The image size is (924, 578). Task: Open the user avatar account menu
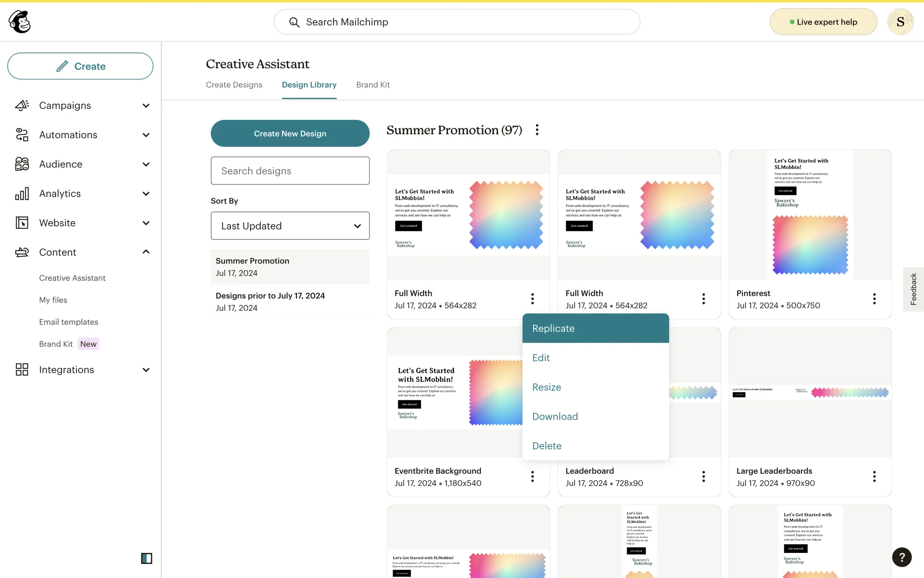coord(900,22)
